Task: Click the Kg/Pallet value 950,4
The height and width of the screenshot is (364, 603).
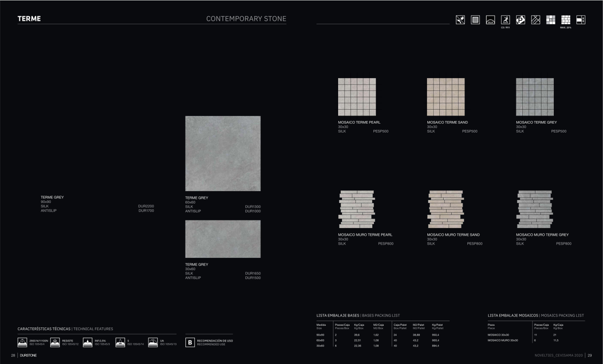Action: [x=435, y=335]
